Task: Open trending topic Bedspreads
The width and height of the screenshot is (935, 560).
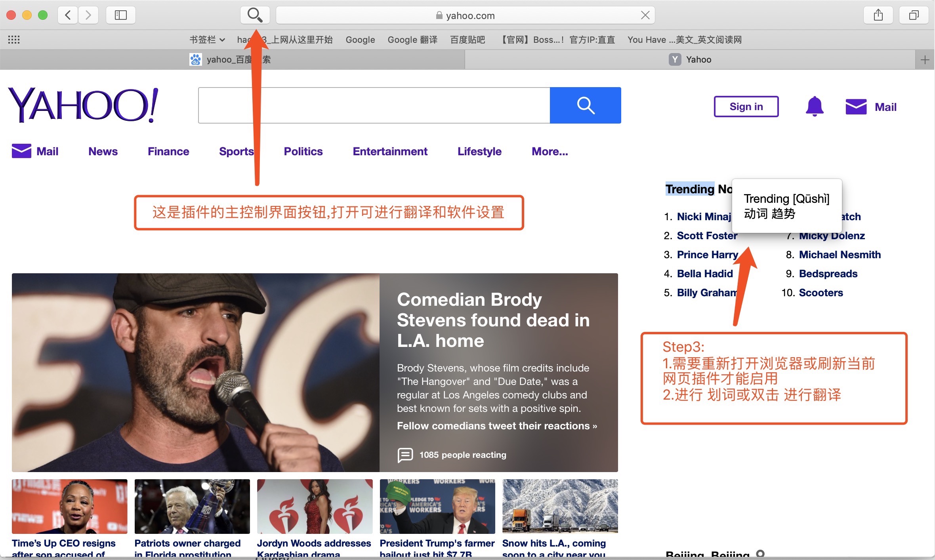Action: click(828, 274)
